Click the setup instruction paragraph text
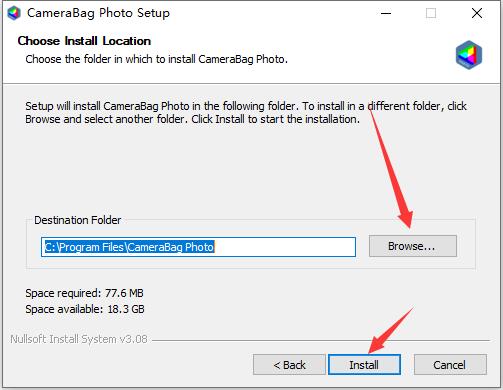Screen dimensions: 503x390 pos(246,113)
